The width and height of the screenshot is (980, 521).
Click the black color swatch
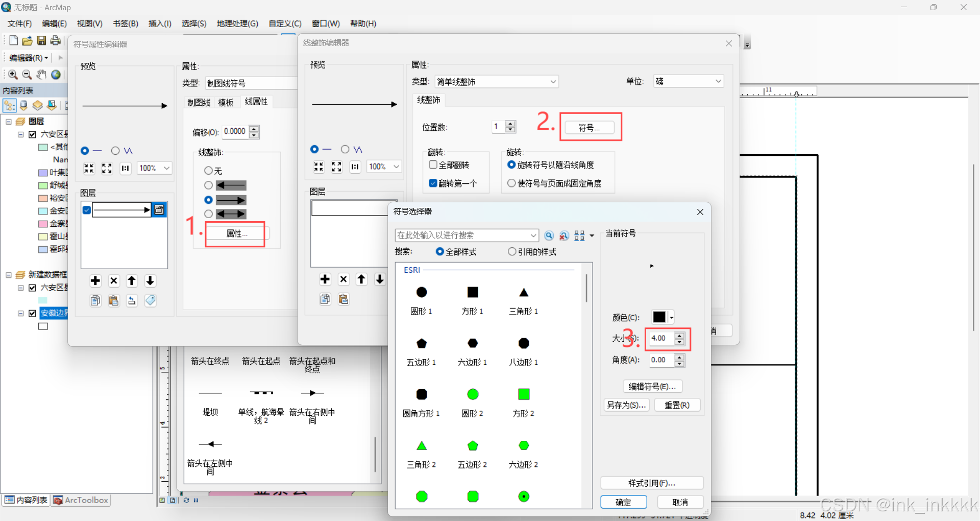[659, 317]
